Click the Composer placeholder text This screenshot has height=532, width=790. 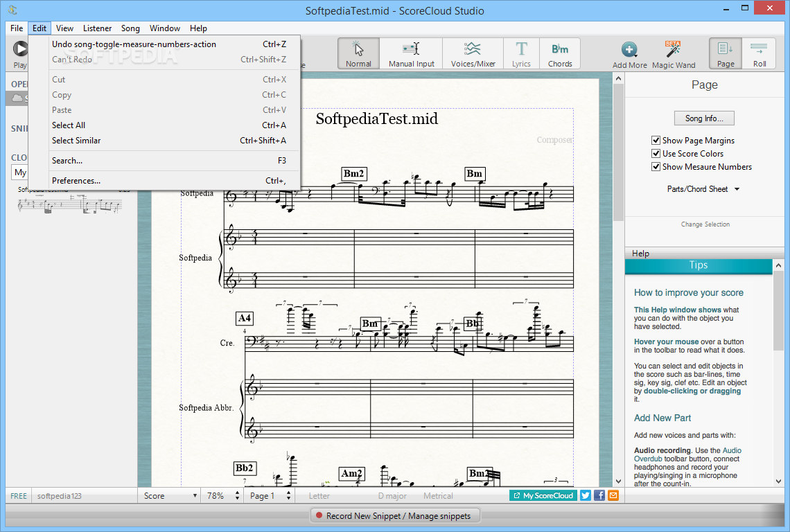(x=554, y=139)
